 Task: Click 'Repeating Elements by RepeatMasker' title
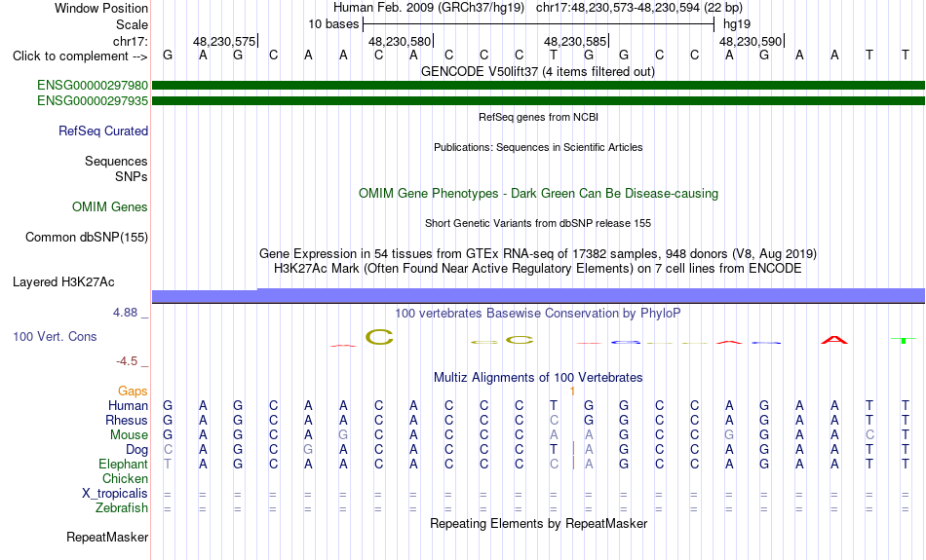pos(538,524)
